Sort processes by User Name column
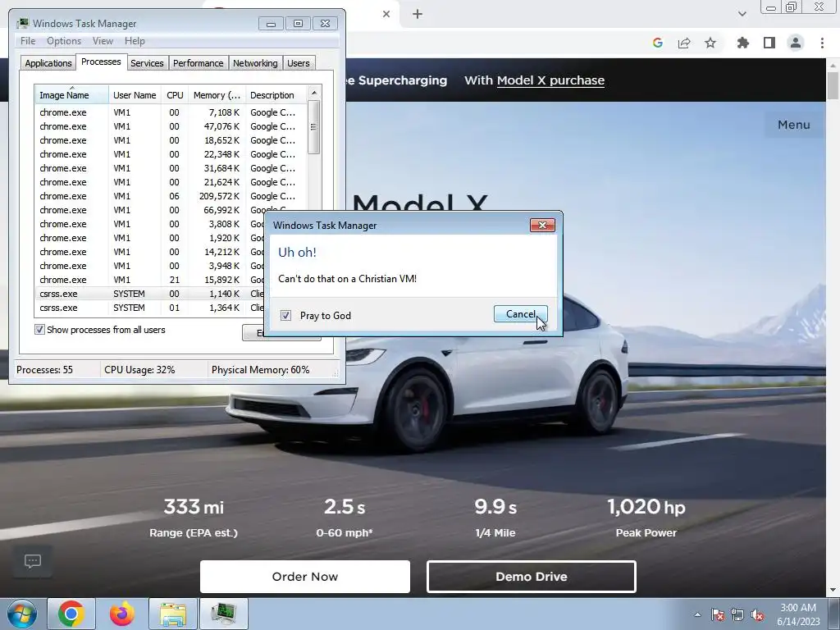 coord(135,95)
